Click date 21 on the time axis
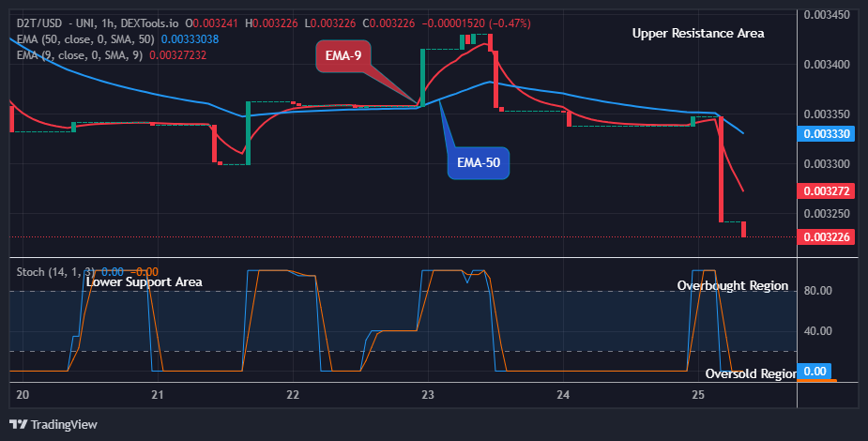 158,394
